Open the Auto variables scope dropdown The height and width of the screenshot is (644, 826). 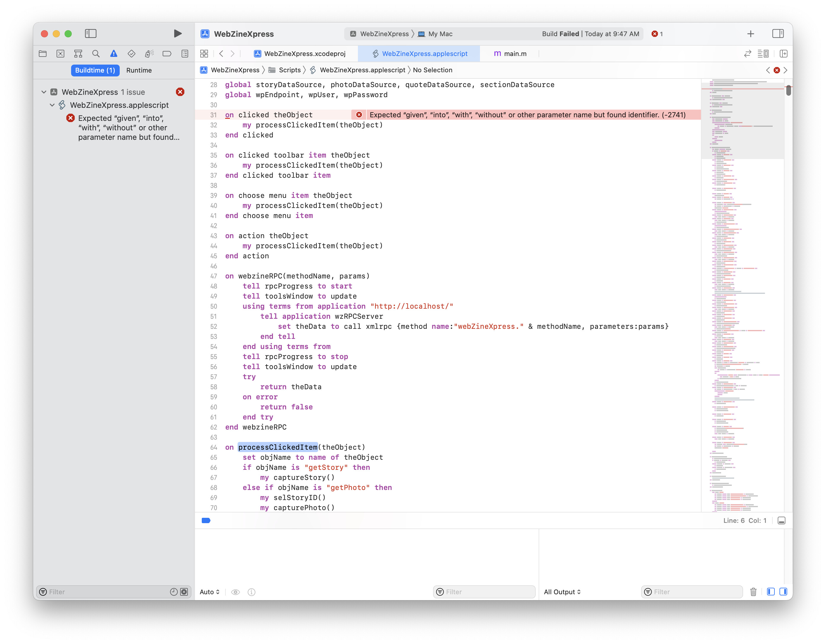tap(209, 592)
